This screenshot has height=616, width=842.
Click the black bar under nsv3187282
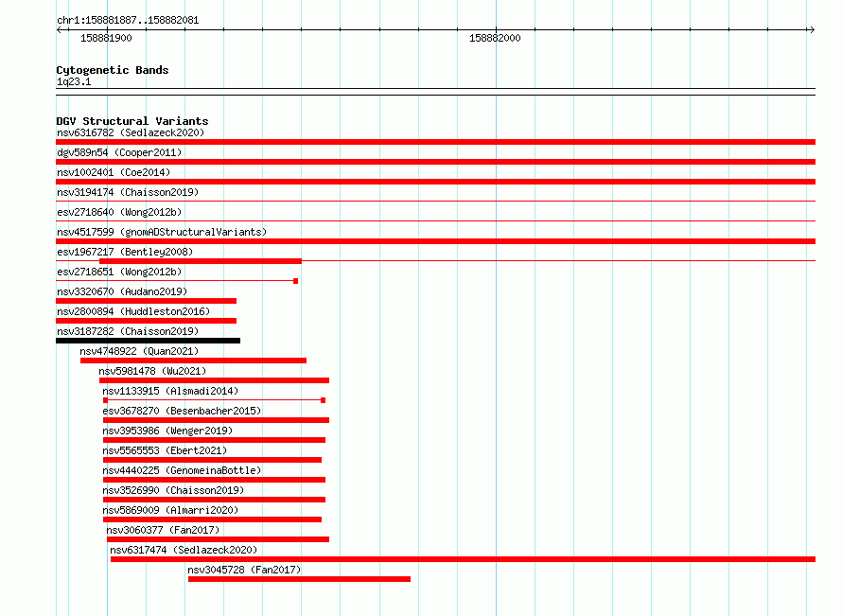149,341
